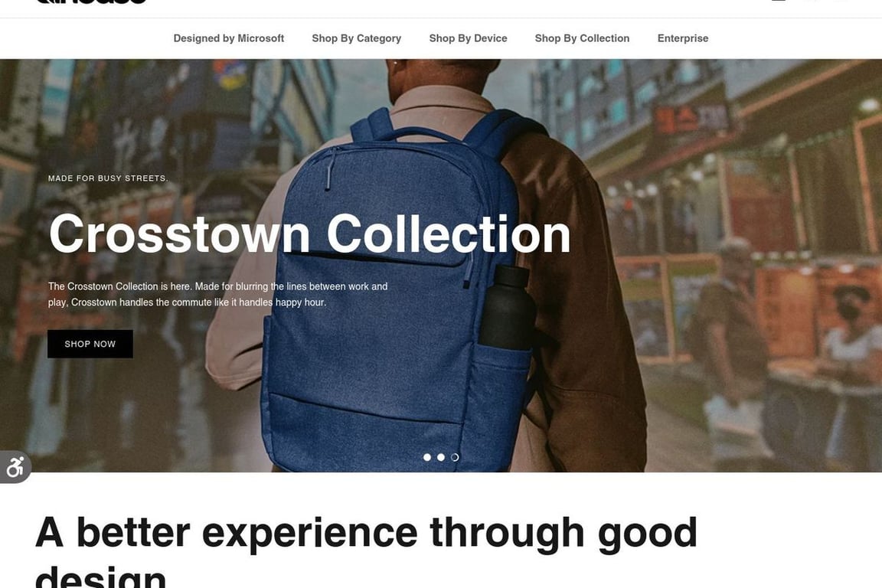Screen dimensions: 882x588
Task: Open the Designed by Microsoft menu item
Action: pyautogui.click(x=228, y=38)
